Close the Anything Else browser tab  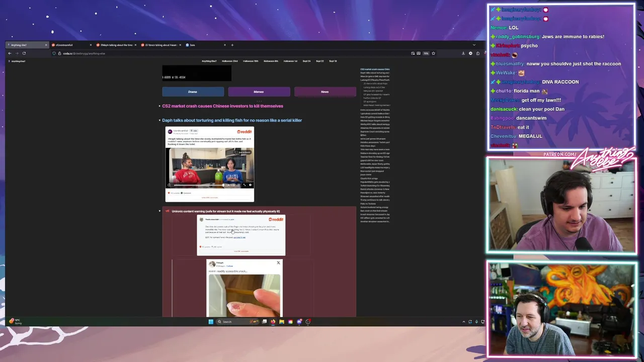[x=46, y=45]
